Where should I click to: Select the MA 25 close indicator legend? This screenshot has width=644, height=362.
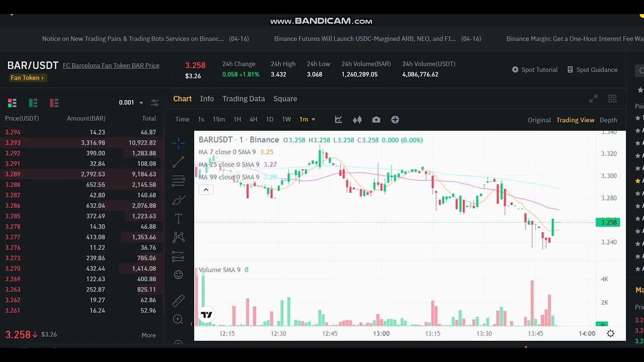click(237, 164)
